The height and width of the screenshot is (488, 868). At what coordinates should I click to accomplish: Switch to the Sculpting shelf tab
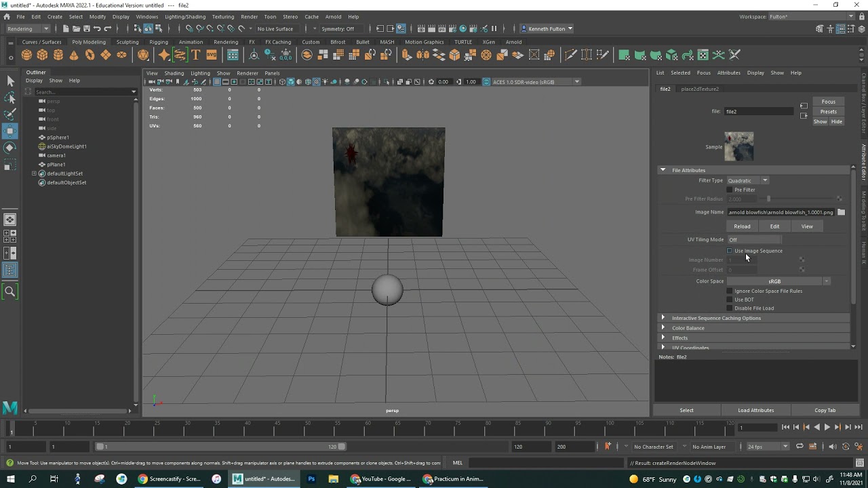coord(127,42)
